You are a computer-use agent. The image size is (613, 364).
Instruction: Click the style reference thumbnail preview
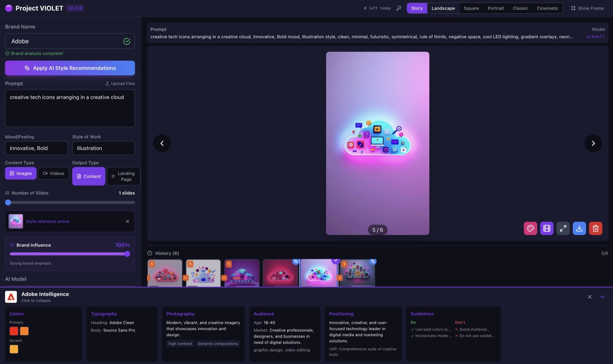(x=16, y=221)
